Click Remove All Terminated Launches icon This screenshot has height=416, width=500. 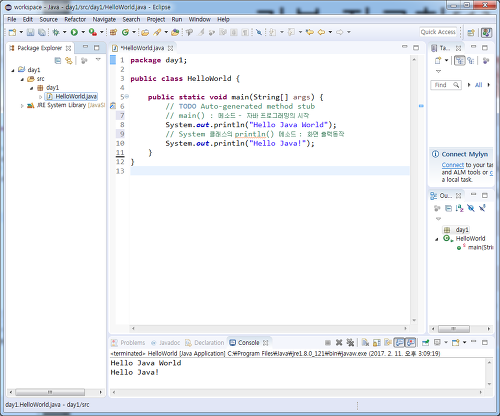tap(350, 342)
